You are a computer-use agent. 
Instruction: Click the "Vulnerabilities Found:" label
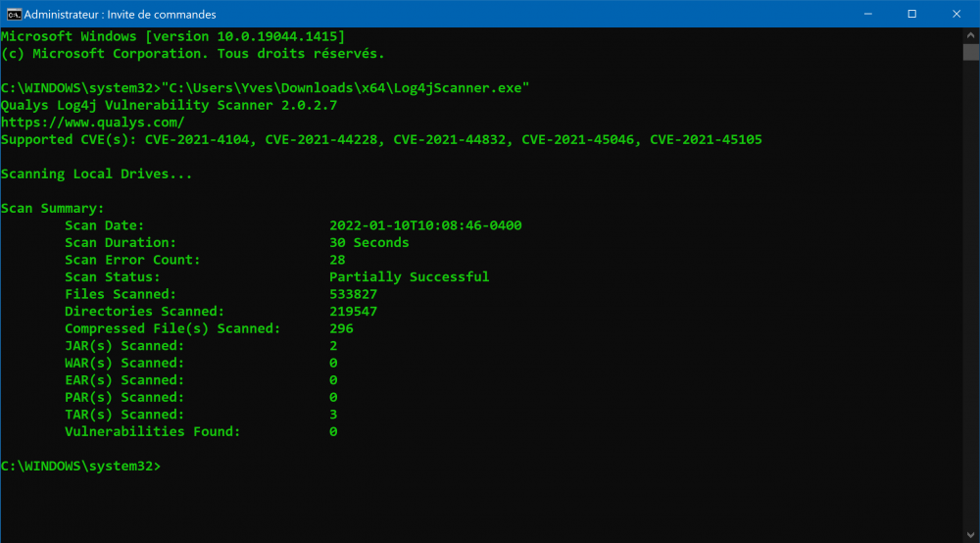click(152, 431)
